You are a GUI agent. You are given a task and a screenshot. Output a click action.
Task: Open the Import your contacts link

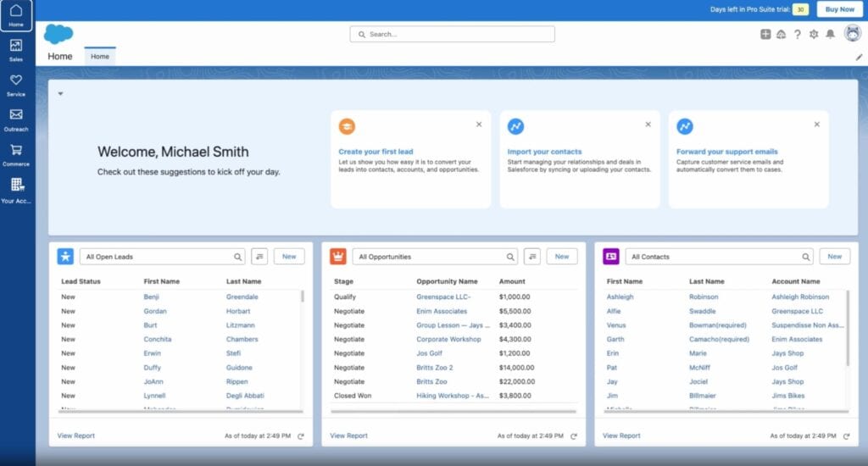pos(545,152)
